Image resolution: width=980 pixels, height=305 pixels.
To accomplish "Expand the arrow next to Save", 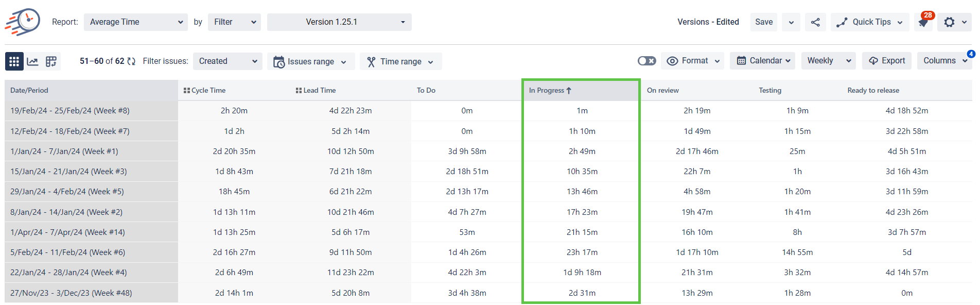I will [791, 22].
